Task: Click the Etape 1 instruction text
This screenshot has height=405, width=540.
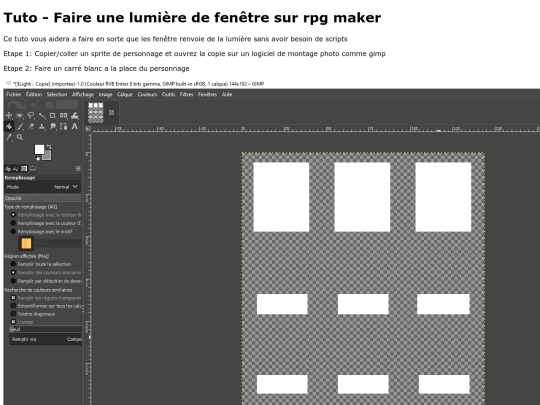Action: [195, 53]
